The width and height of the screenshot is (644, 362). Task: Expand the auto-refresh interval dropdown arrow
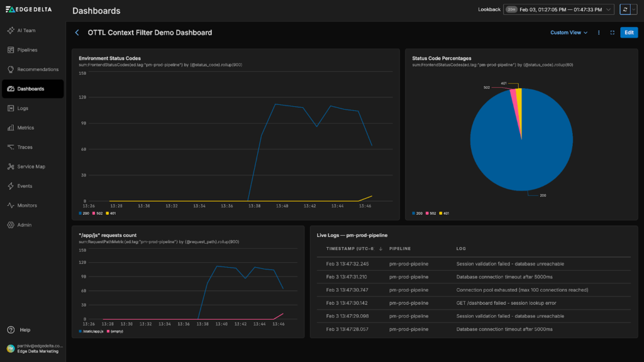tap(634, 9)
